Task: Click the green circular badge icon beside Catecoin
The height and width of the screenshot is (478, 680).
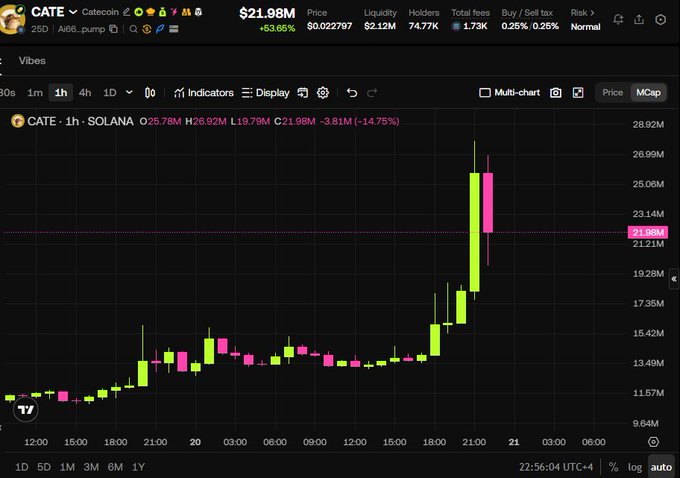Action: (139, 12)
